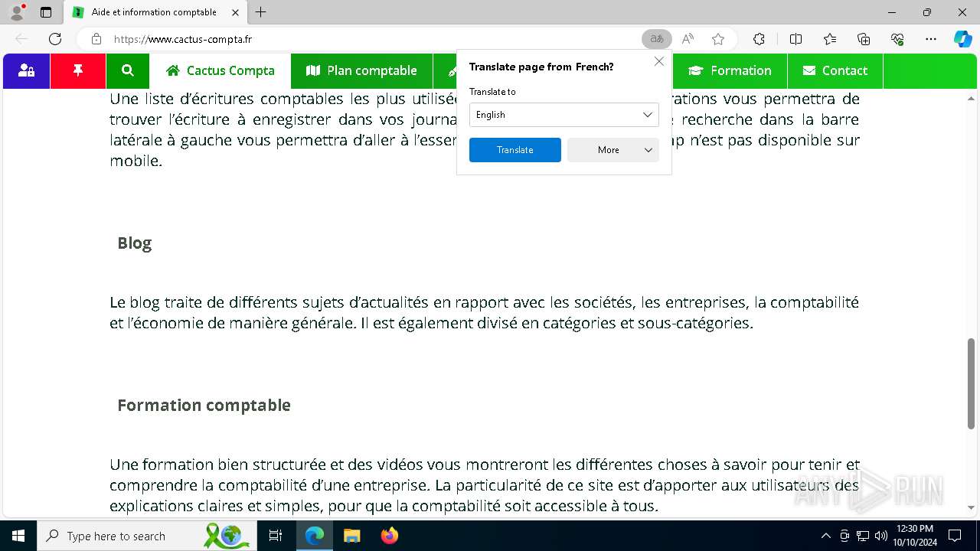
Task: Click the Formation comptable heading
Action: tap(204, 405)
